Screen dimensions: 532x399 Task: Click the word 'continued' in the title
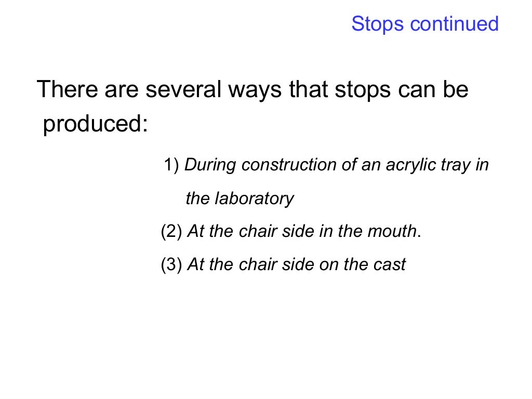pos(454,23)
